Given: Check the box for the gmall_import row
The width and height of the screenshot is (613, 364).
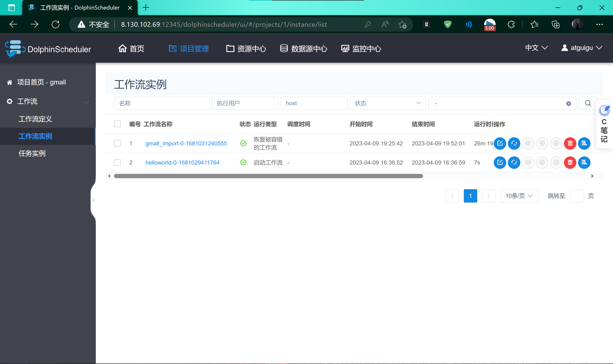Looking at the screenshot, I should tap(117, 143).
